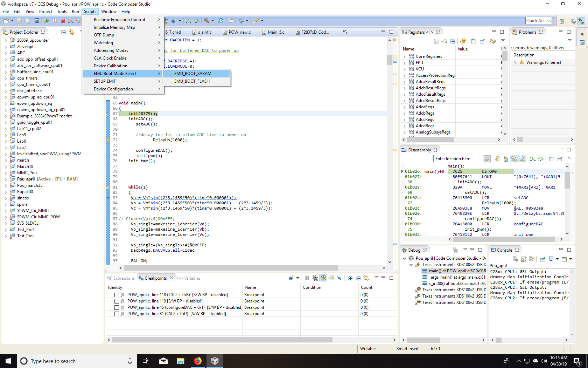Viewport: 588px width, 368px height.
Task: Click Open Perspective icon
Action: [x=562, y=21]
